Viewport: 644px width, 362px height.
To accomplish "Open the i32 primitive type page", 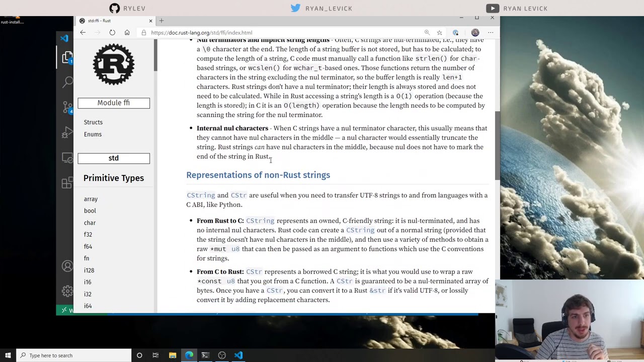I will click(88, 294).
